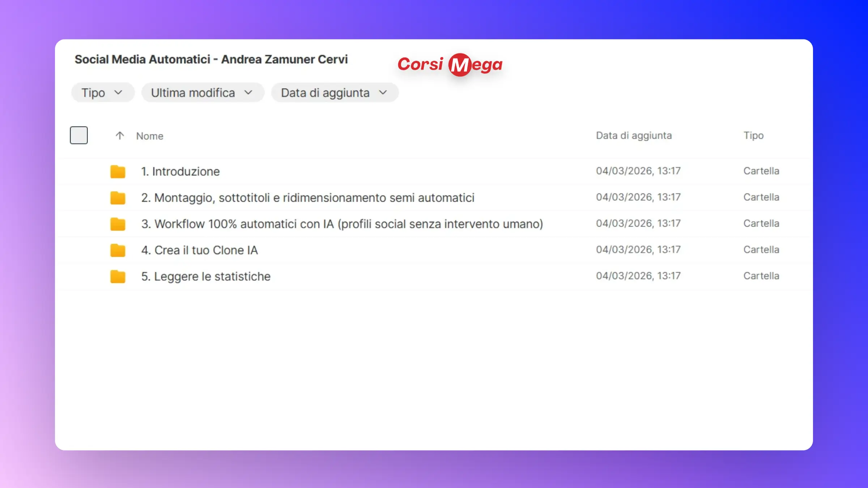The image size is (868, 488).
Task: Open 4. Crea il tuo Clone IA
Action: pyautogui.click(x=199, y=250)
